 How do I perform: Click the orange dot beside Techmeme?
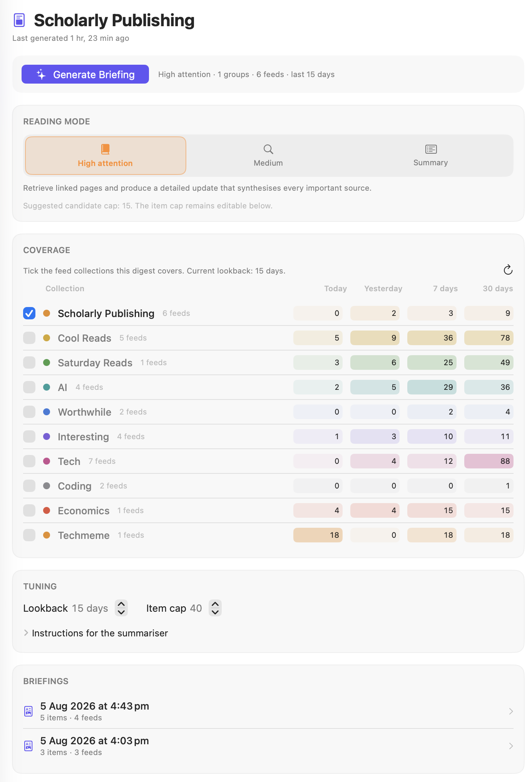[x=47, y=535]
